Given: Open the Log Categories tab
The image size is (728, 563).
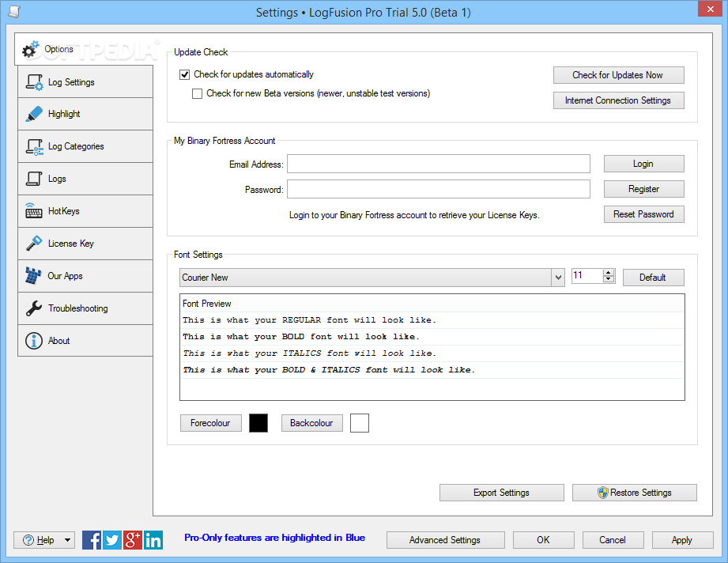Looking at the screenshot, I should [85, 146].
